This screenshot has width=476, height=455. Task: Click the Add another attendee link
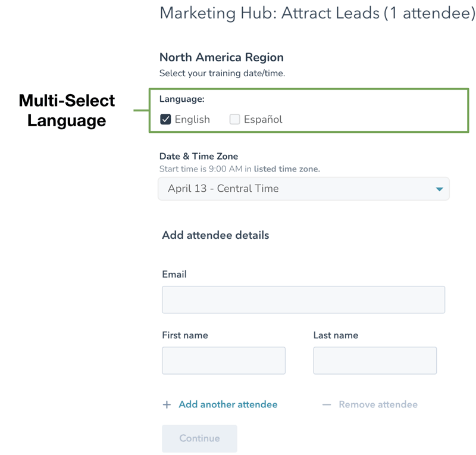tap(228, 404)
